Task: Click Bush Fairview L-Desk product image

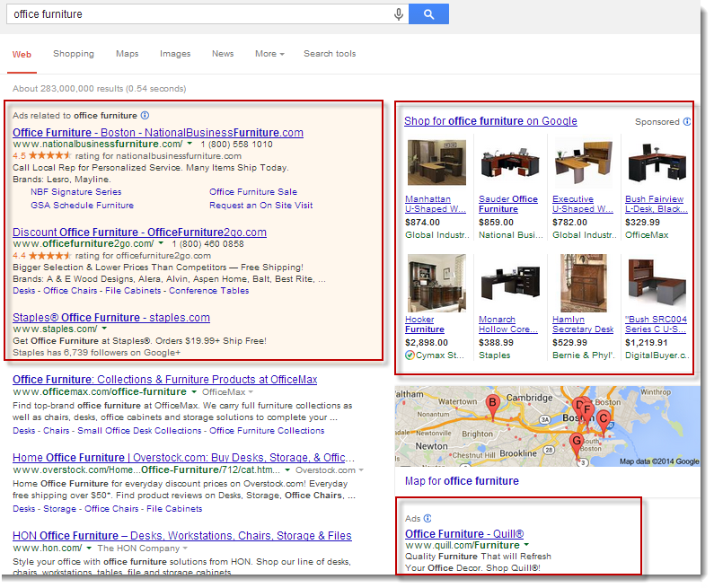Action: (657, 162)
